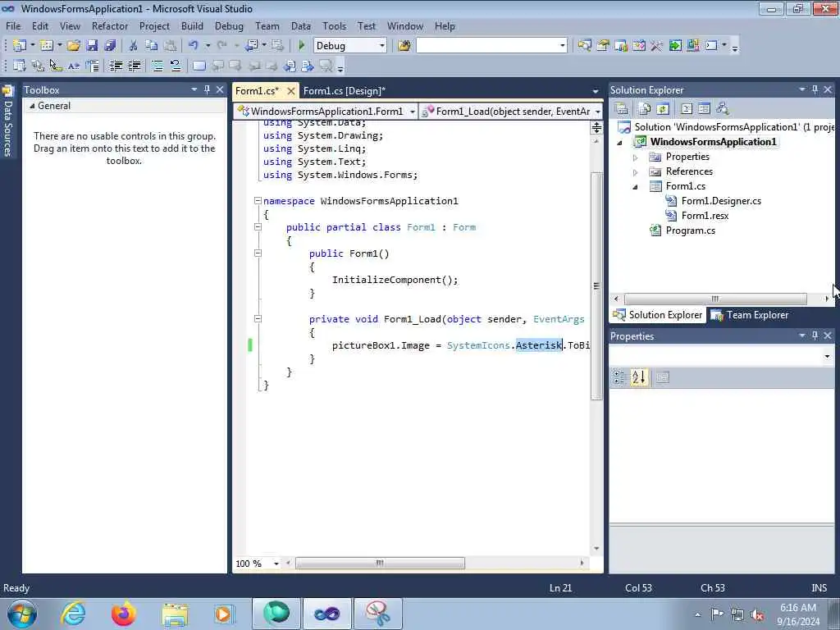Click the Solution Explorer horizontal scrollbar thumb
The height and width of the screenshot is (630, 840).
coord(714,299)
